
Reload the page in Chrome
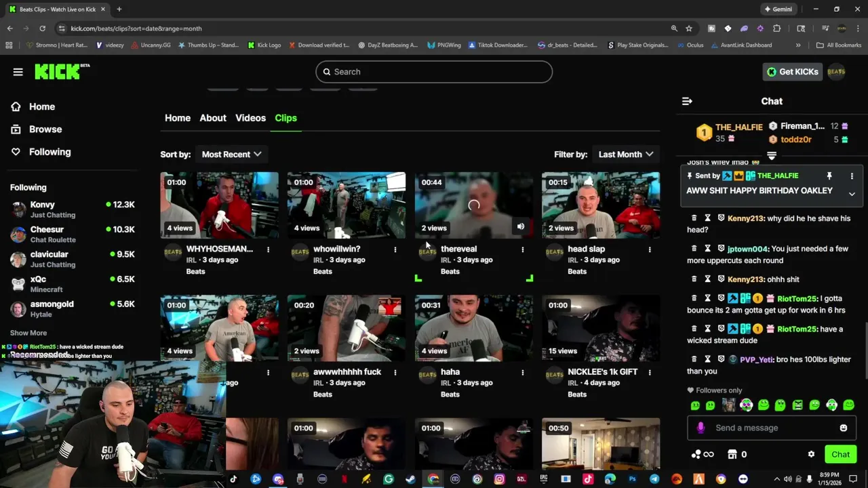(42, 28)
